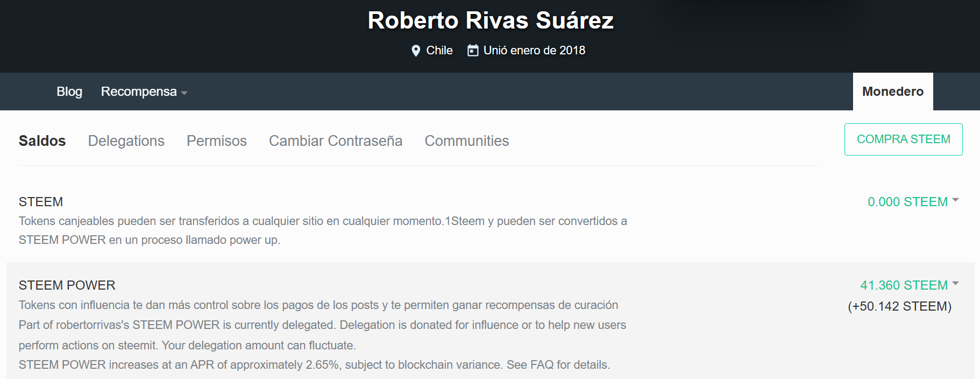Select the Monedero tab

[x=893, y=92]
